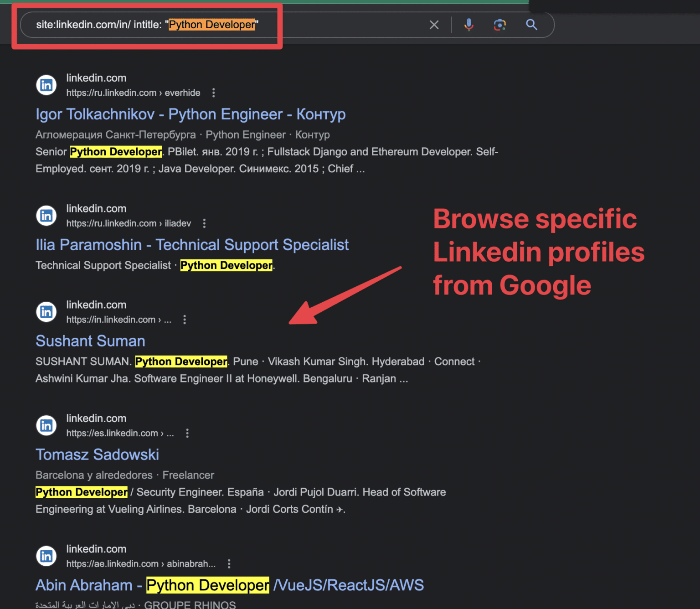Click the everhide breadcrumb under the first result
The image size is (700, 609).
(182, 93)
